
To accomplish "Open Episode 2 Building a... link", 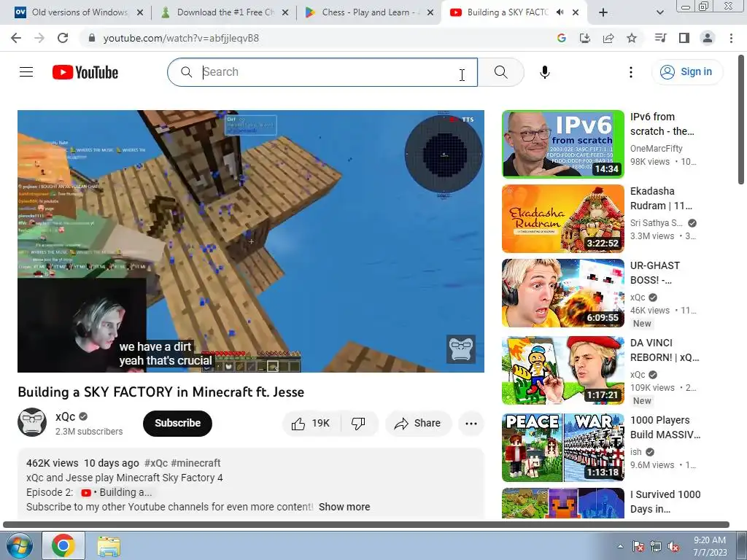I will 117,492.
